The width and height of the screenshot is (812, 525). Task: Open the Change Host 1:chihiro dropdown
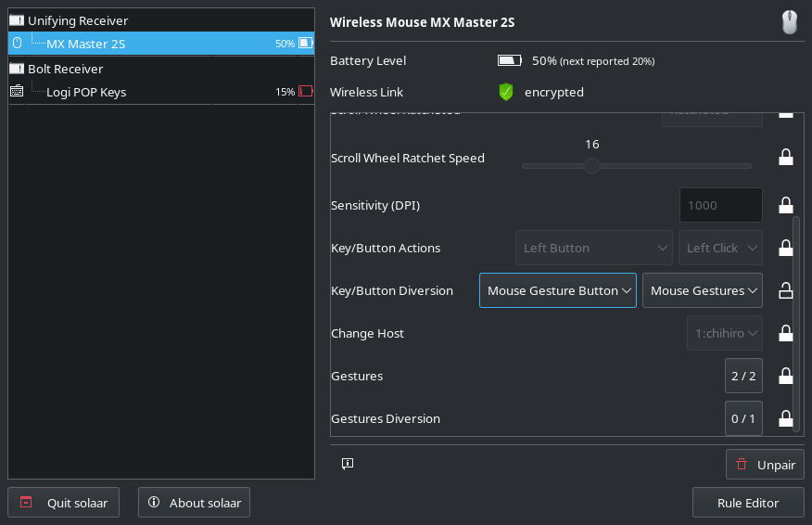pos(725,333)
